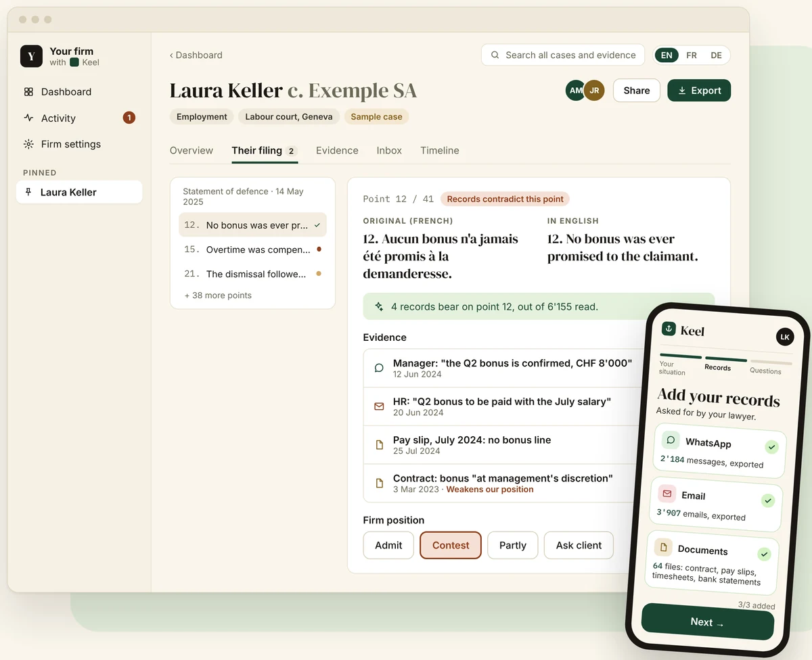Screen dimensions: 812x660
Task: Click the document icon on Contract row
Action: click(379, 483)
